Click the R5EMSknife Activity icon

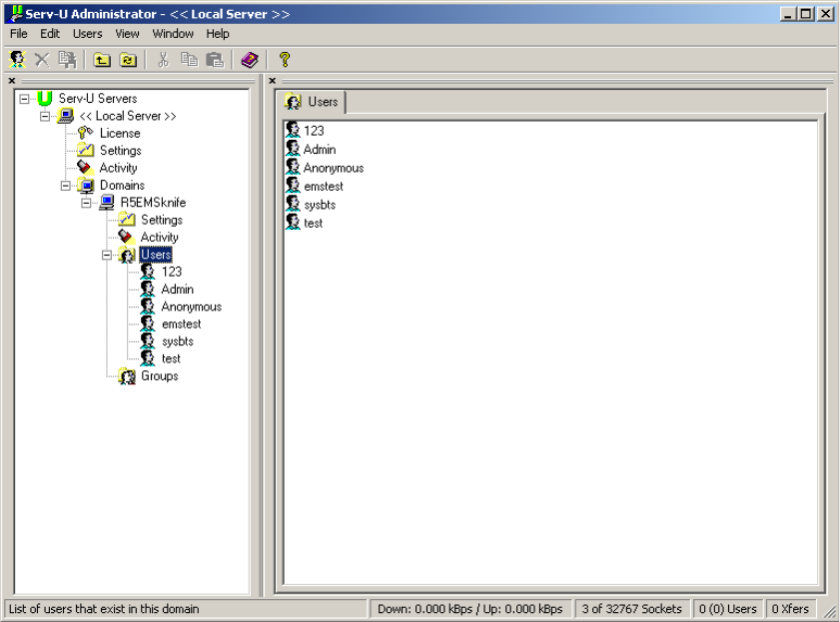tap(127, 237)
